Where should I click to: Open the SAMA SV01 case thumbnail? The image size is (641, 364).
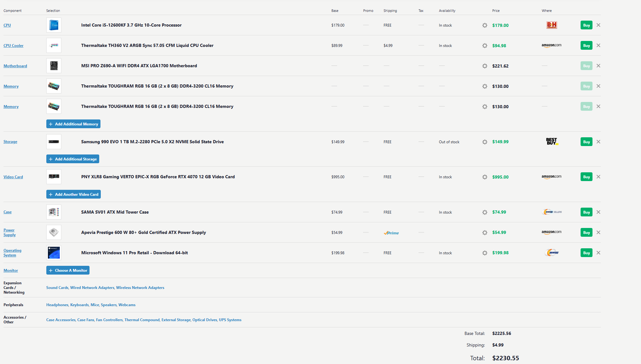pos(54,212)
